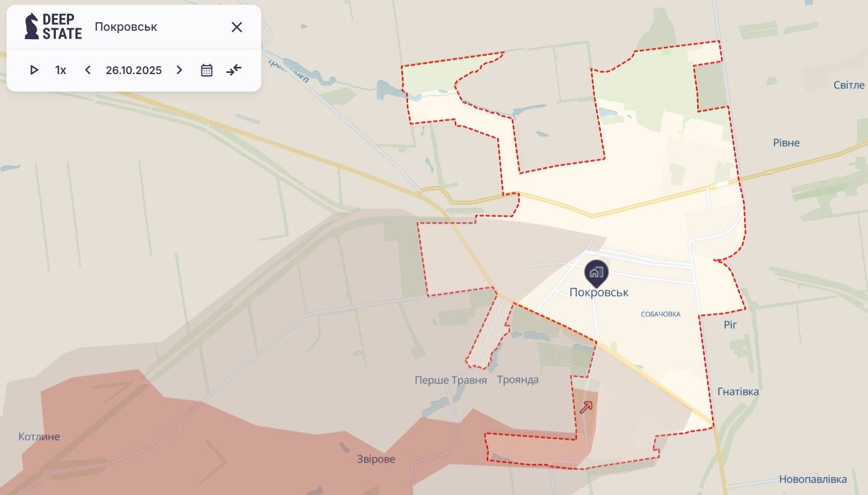Viewport: 868px width, 495px height.
Task: Start timeline playback with the play button
Action: pyautogui.click(x=34, y=70)
